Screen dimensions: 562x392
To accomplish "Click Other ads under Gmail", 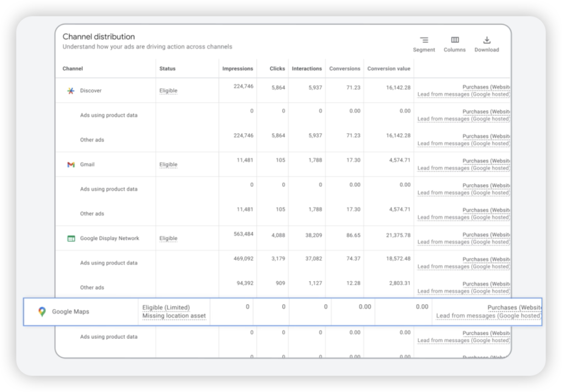I will coord(92,214).
